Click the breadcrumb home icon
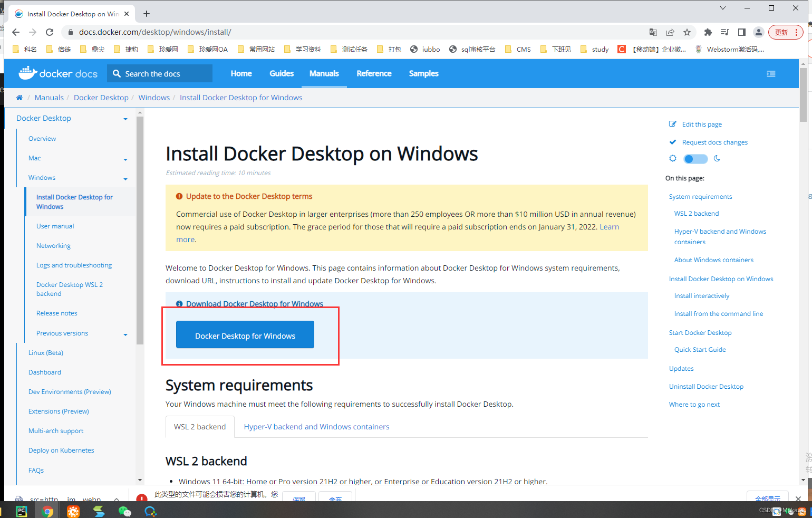 click(x=20, y=98)
